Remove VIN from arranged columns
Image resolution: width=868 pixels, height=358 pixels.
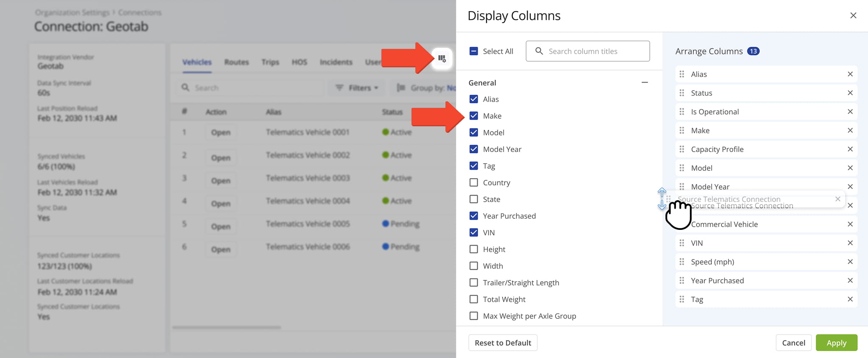[850, 243]
